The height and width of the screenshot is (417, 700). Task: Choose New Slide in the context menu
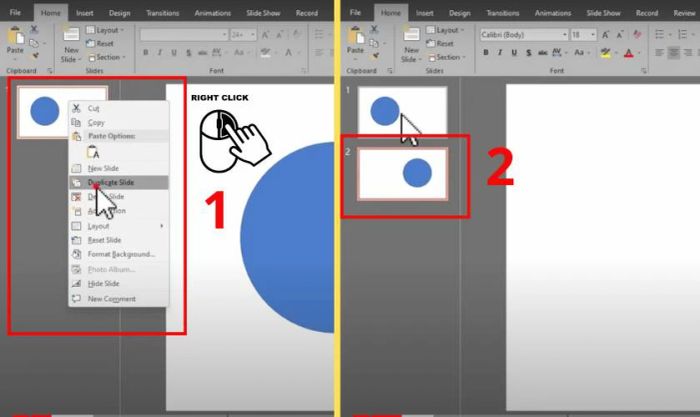pyautogui.click(x=119, y=168)
